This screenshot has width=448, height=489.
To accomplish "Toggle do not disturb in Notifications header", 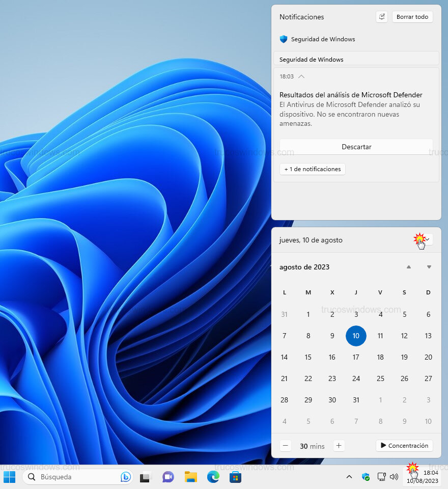I will pos(381,16).
